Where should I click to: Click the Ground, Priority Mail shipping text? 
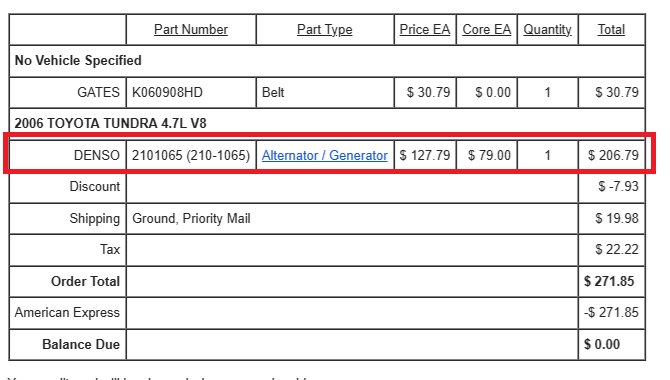pos(191,218)
